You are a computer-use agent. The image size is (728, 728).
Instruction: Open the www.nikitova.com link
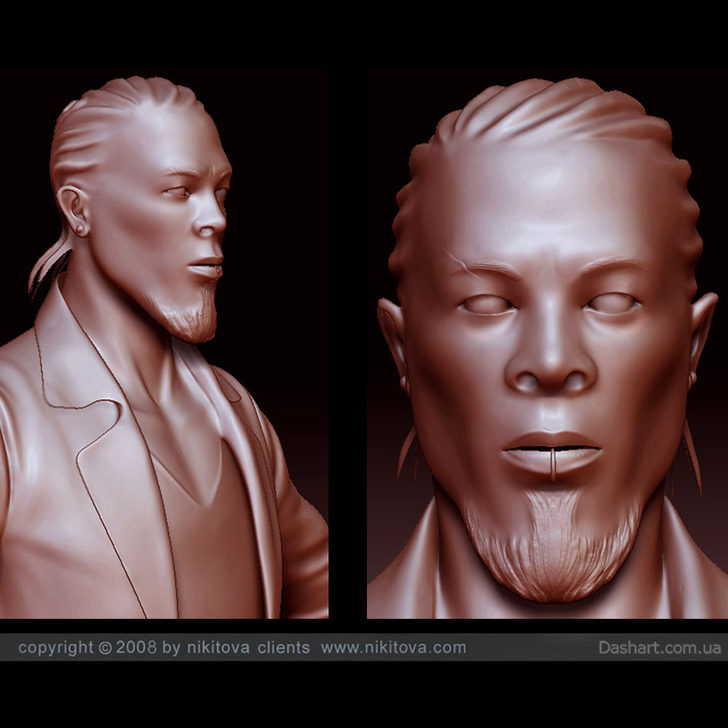pos(393,647)
